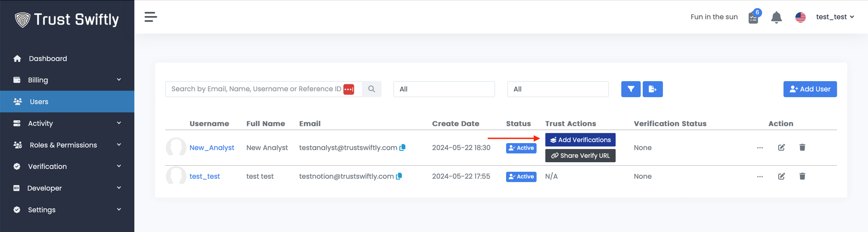Open more options for New_Analyst row
Viewport: 868px width, 232px height.
coord(759,148)
